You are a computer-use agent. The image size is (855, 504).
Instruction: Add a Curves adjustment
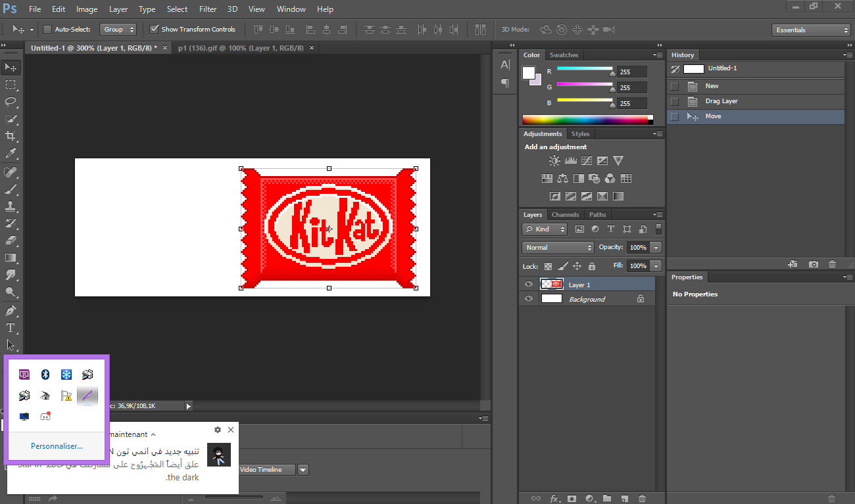point(587,160)
